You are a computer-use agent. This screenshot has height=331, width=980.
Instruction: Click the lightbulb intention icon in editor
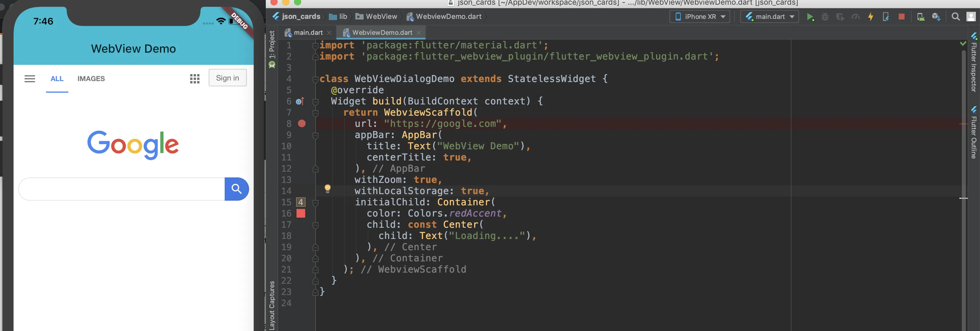(327, 188)
